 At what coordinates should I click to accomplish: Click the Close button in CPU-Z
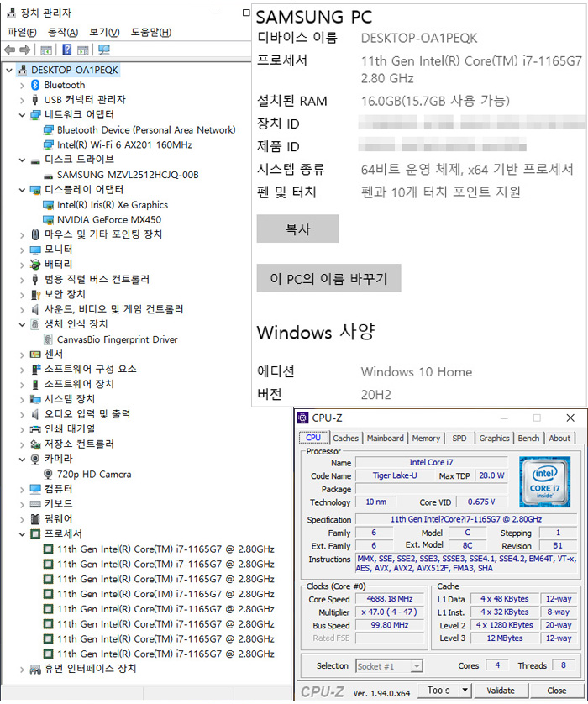coord(557,690)
